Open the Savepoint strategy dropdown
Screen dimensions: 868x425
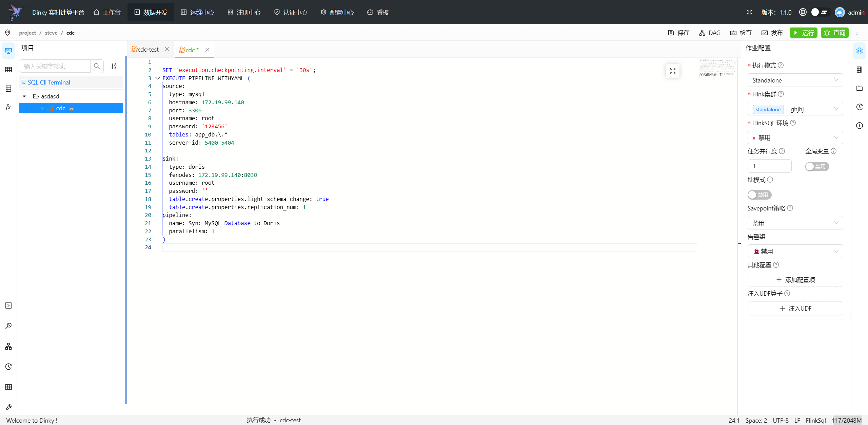pos(795,223)
